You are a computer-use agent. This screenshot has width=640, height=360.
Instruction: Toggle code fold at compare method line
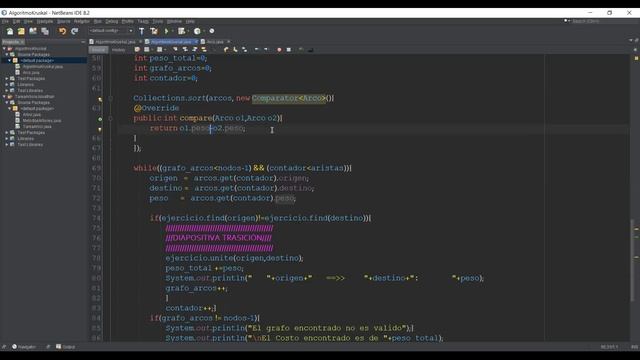[x=110, y=119]
